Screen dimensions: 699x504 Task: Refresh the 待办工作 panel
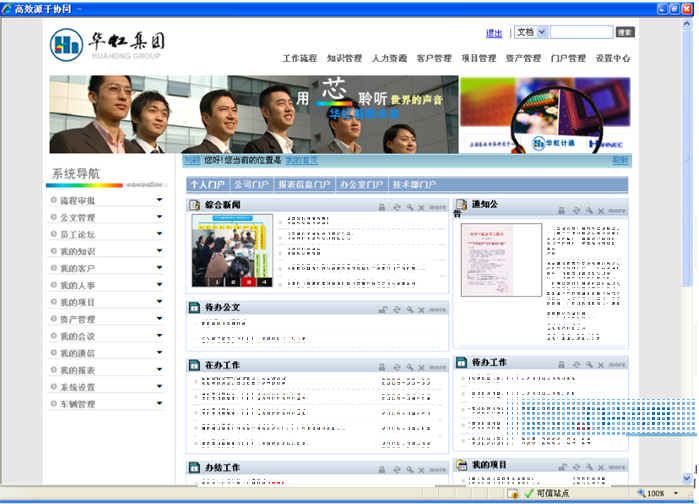pos(576,365)
